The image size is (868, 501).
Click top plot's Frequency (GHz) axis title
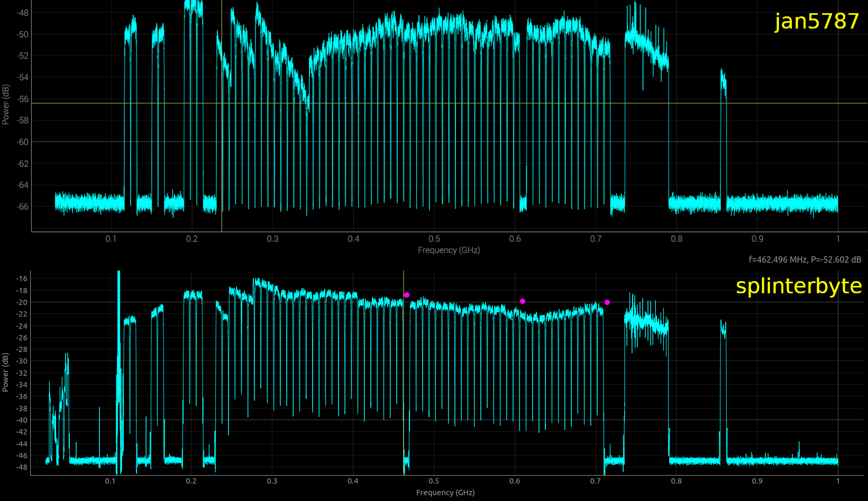point(449,250)
